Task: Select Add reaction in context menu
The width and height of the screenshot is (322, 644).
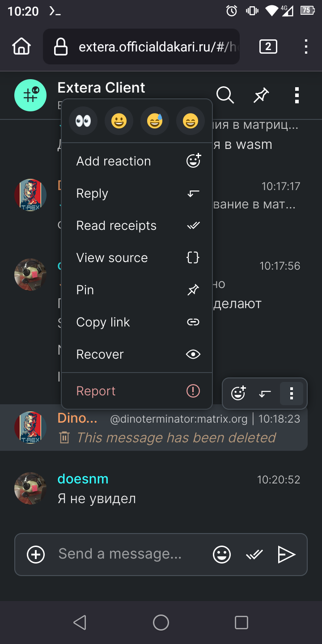Action: [x=137, y=161]
